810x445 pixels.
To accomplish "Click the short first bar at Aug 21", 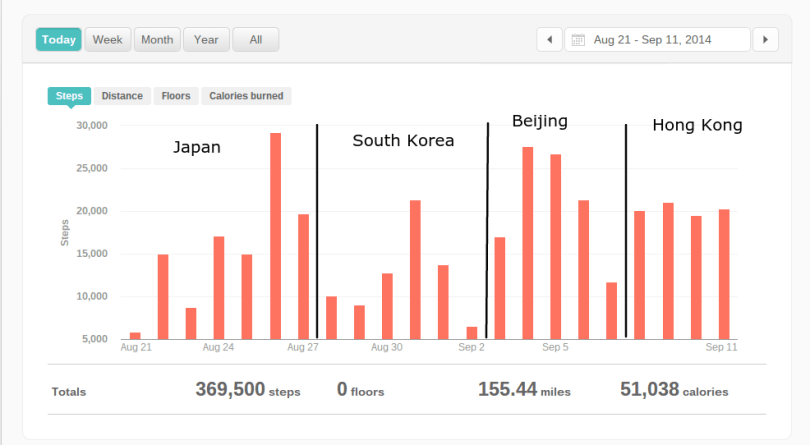I will [x=135, y=335].
